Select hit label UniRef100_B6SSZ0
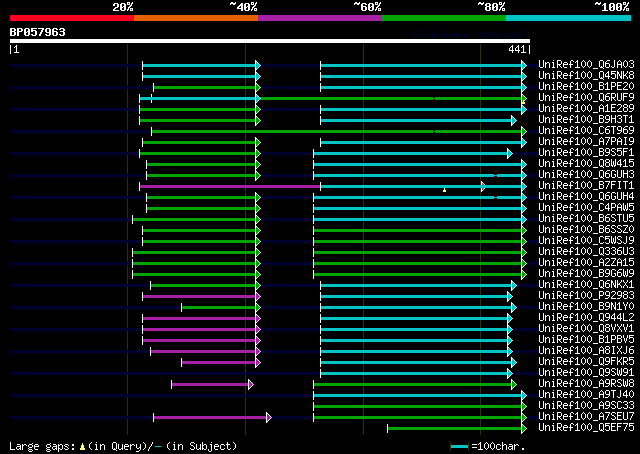The height and width of the screenshot is (454, 640). pyautogui.click(x=586, y=229)
